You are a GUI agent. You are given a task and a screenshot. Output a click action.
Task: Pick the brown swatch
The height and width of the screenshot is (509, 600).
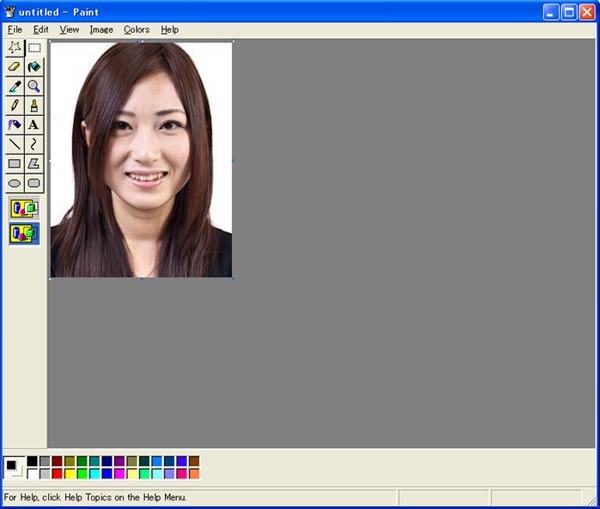(x=194, y=461)
